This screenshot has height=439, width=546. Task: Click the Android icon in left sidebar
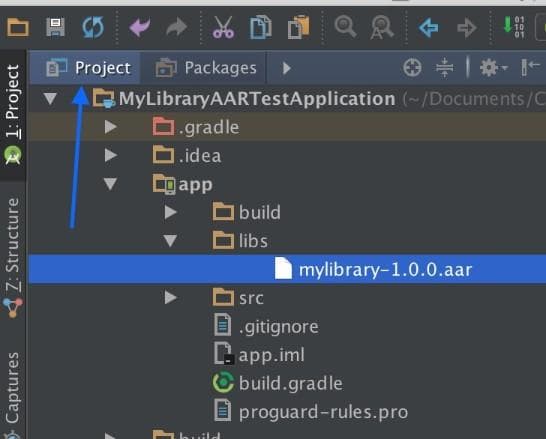(x=13, y=155)
